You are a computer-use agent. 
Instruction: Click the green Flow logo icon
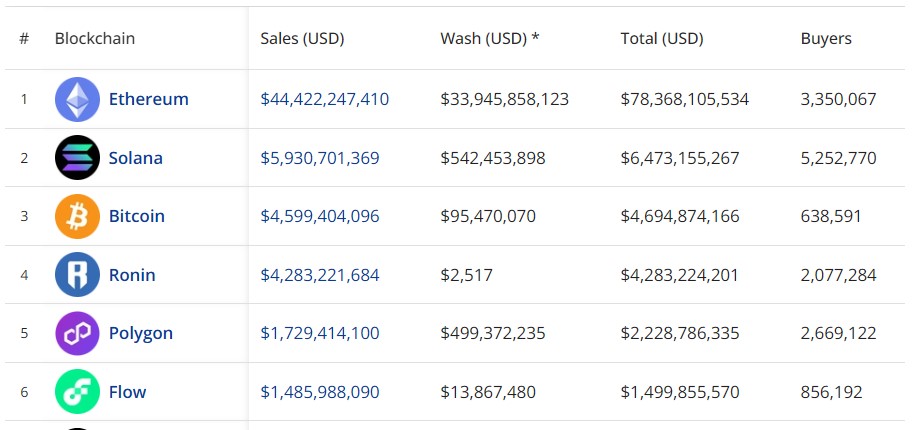click(77, 392)
